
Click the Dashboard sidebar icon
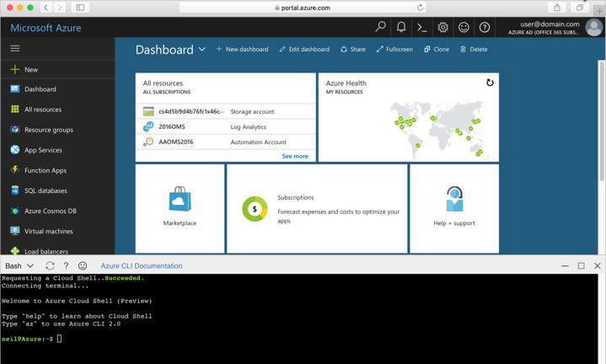(x=14, y=88)
